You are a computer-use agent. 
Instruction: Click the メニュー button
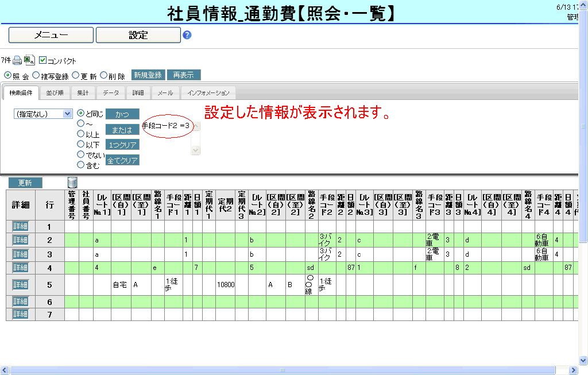click(51, 35)
